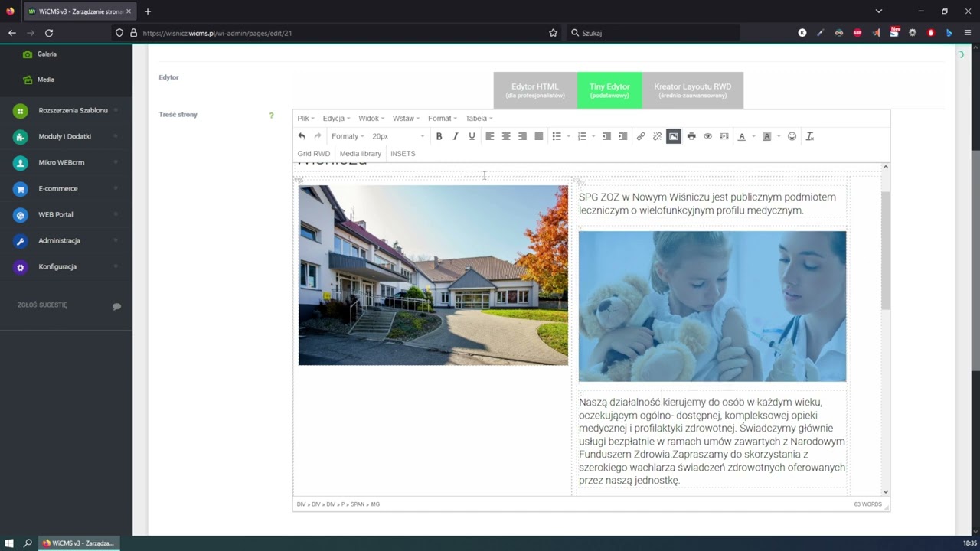Screen dimensions: 980x551
Task: Open the Windows Start menu
Action: pyautogui.click(x=9, y=543)
